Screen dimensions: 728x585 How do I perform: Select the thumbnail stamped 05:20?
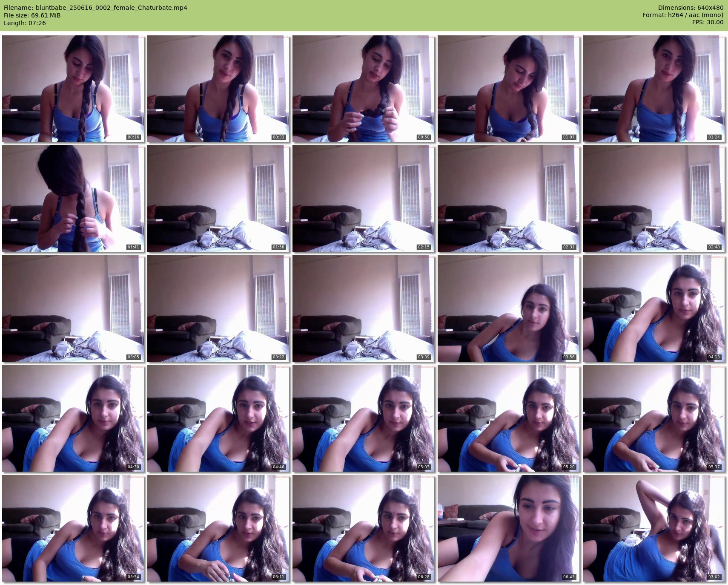(x=508, y=418)
